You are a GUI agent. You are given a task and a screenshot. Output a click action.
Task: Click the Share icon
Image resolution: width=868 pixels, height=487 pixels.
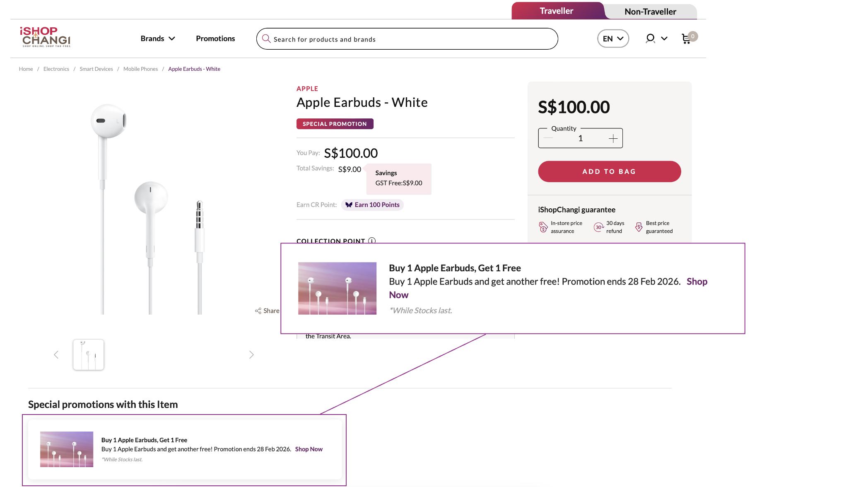[x=258, y=311]
